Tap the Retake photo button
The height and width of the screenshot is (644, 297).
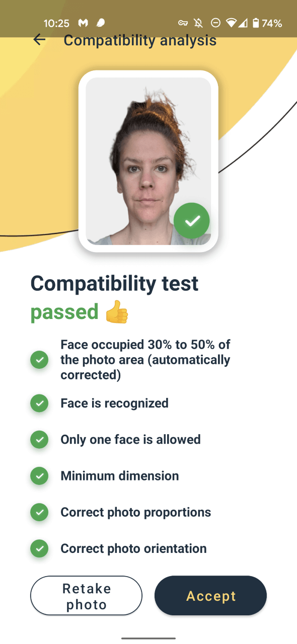(87, 596)
